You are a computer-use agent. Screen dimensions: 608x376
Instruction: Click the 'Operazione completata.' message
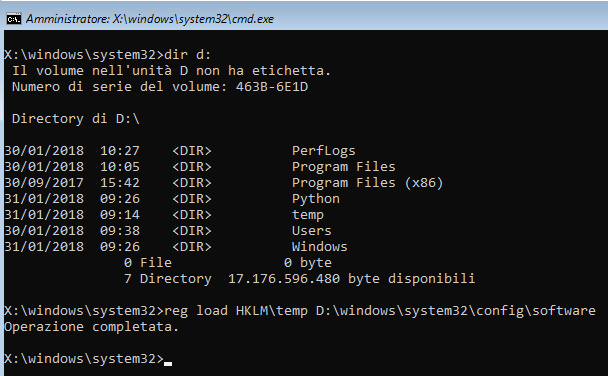(x=92, y=327)
